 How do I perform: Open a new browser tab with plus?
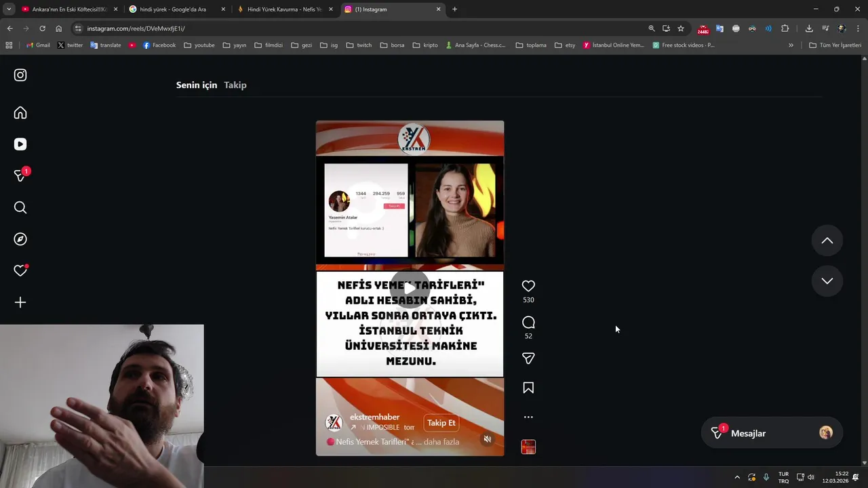[454, 9]
